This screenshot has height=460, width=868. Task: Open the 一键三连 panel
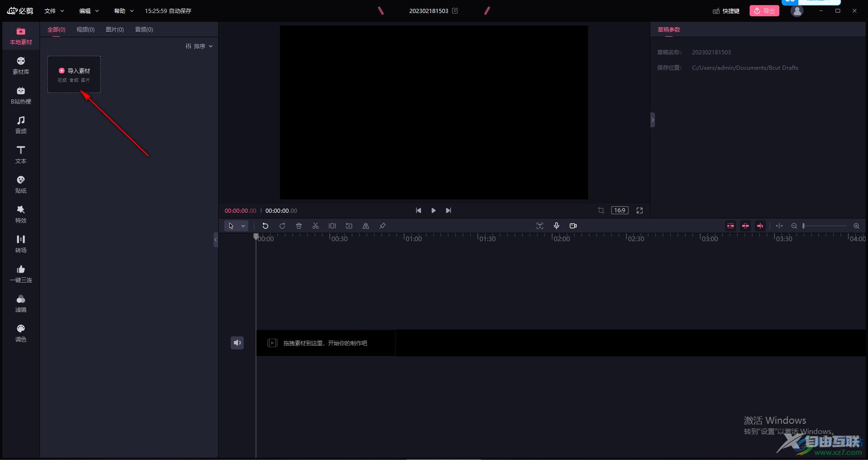point(21,274)
